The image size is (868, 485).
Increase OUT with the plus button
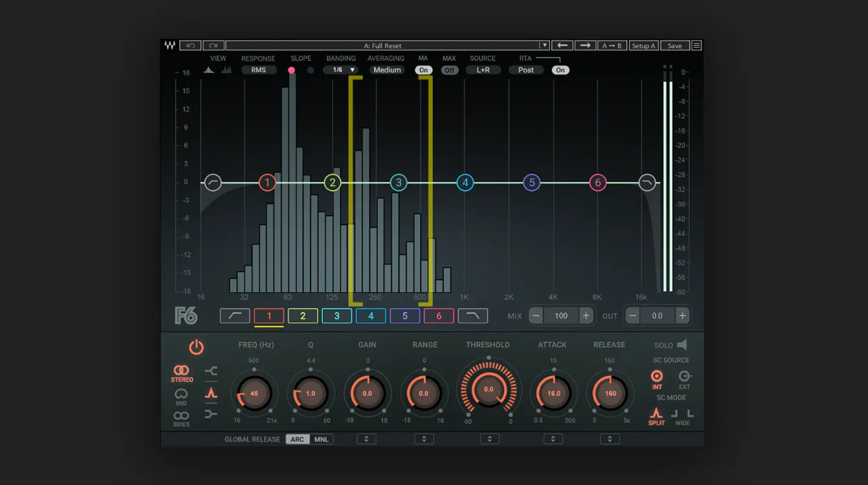coord(682,316)
